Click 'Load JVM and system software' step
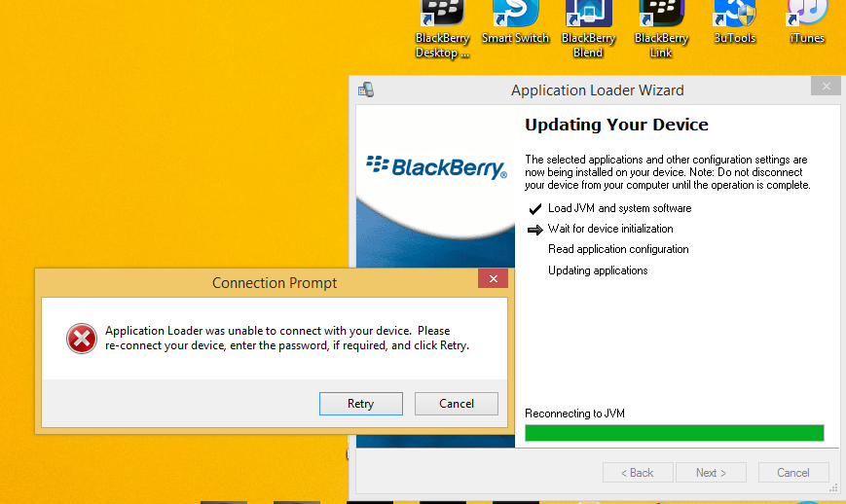The image size is (846, 504). (619, 208)
